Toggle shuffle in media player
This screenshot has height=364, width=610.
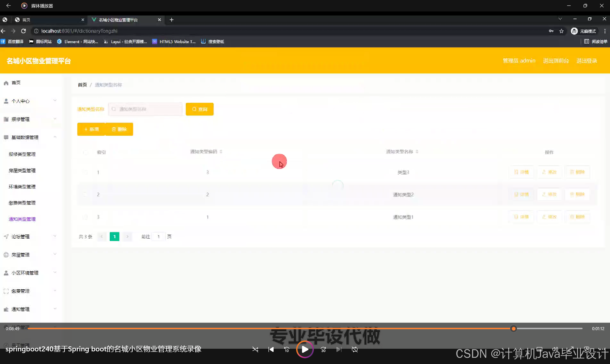[255, 349]
